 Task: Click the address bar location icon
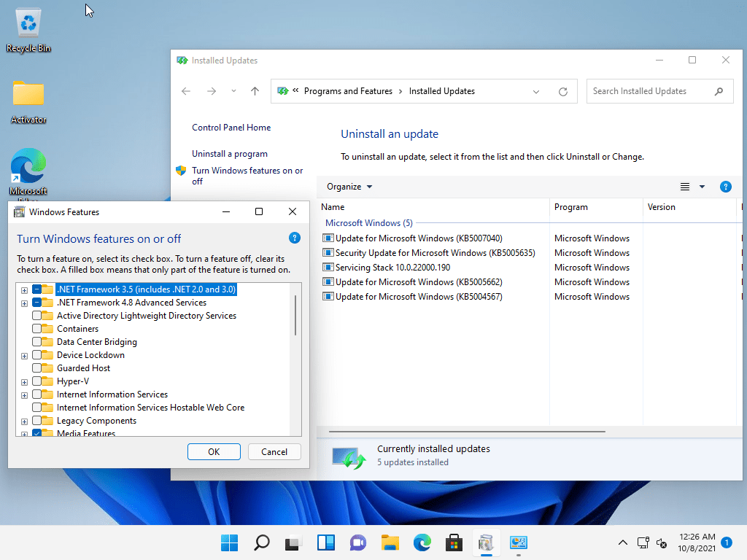click(x=282, y=91)
